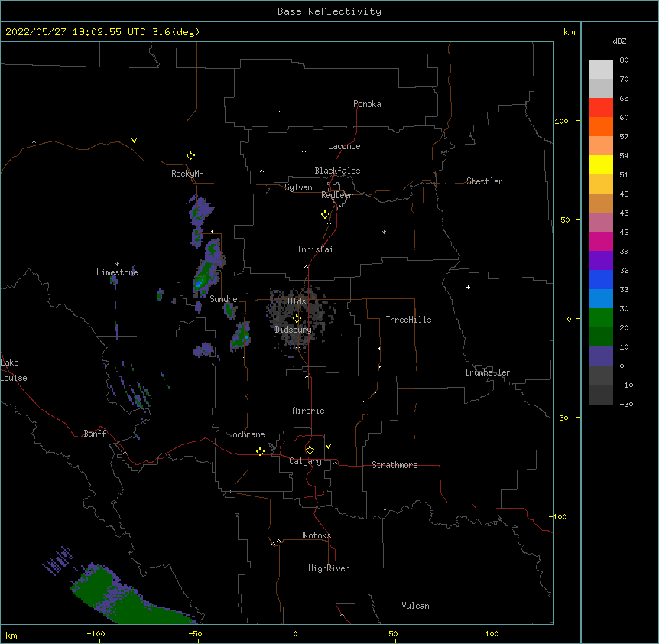Image resolution: width=659 pixels, height=644 pixels.
Task: Pick the light gray 80 dBZ legend swatch
Action: (x=601, y=70)
